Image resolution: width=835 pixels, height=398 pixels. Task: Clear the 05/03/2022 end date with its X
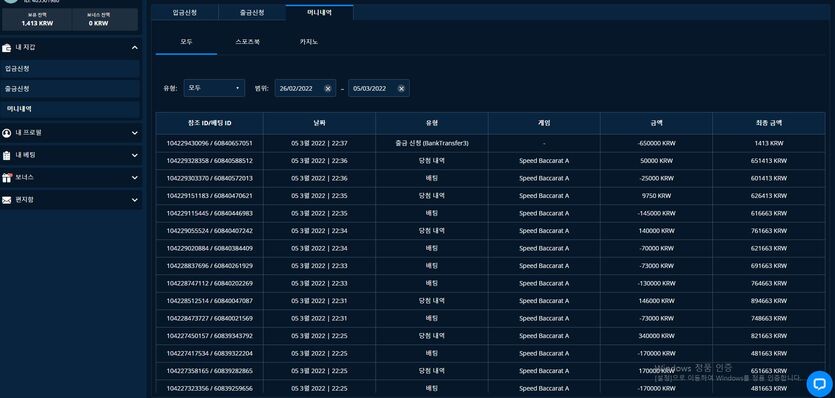coord(401,88)
